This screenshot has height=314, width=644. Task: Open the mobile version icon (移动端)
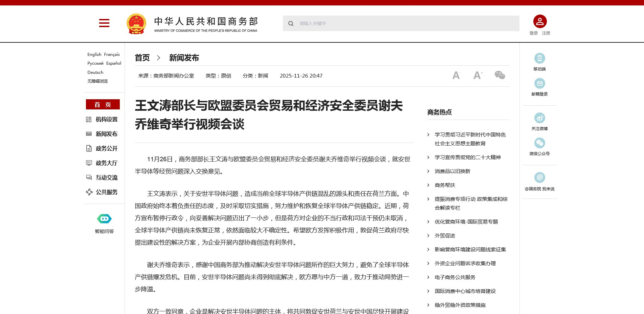pos(539,58)
